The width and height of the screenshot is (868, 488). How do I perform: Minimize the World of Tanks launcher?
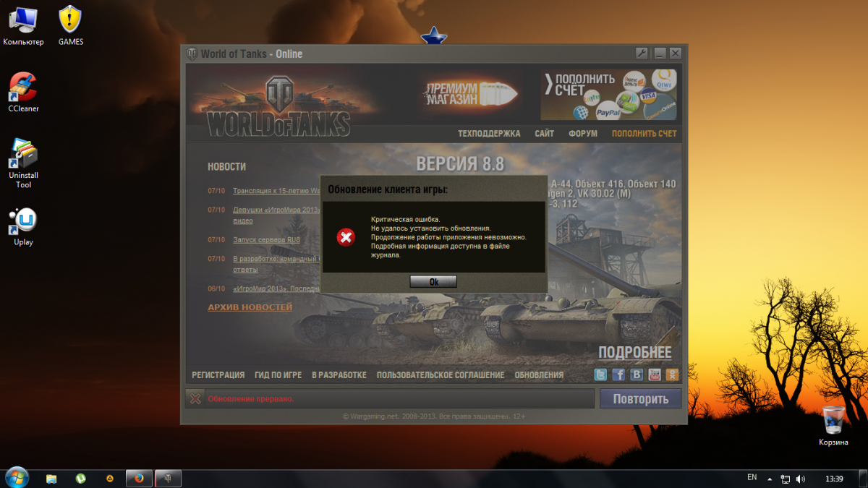click(x=659, y=53)
